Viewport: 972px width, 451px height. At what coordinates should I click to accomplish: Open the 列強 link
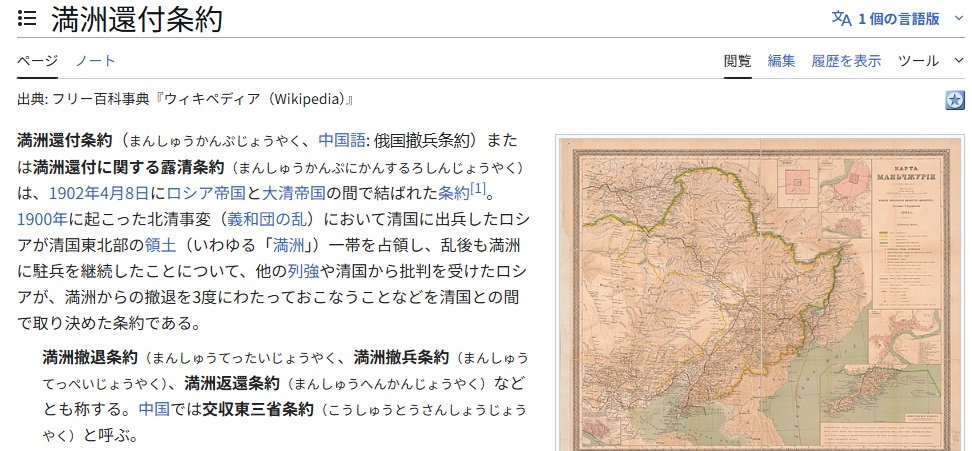click(303, 271)
